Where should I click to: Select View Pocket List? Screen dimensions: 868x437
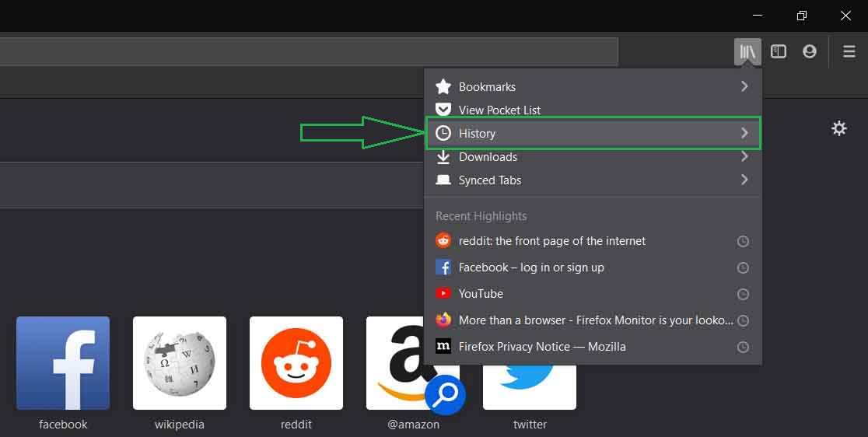click(x=499, y=110)
